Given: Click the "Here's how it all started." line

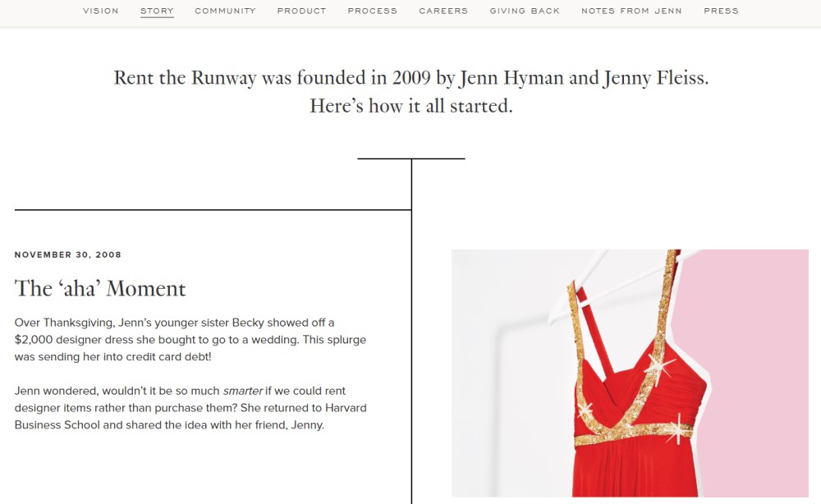Looking at the screenshot, I should (410, 106).
